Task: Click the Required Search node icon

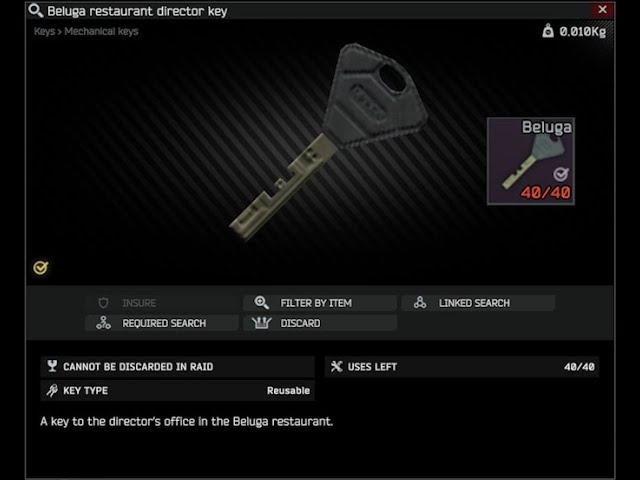Action: pyautogui.click(x=103, y=323)
